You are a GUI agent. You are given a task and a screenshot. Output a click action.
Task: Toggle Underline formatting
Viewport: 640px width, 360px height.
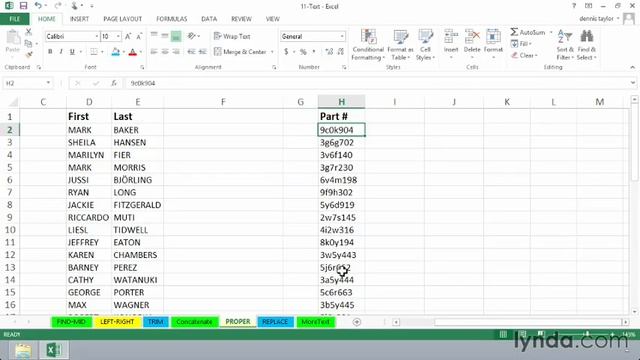coord(72,51)
